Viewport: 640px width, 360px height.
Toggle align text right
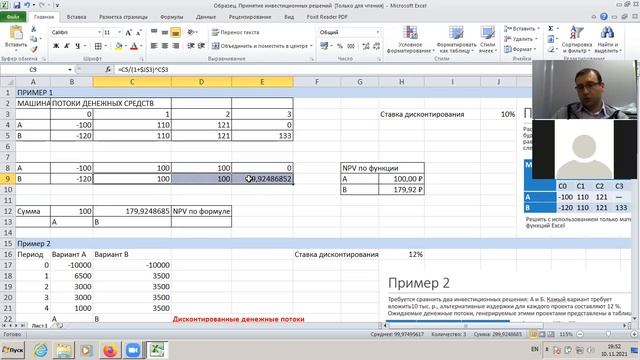point(176,46)
